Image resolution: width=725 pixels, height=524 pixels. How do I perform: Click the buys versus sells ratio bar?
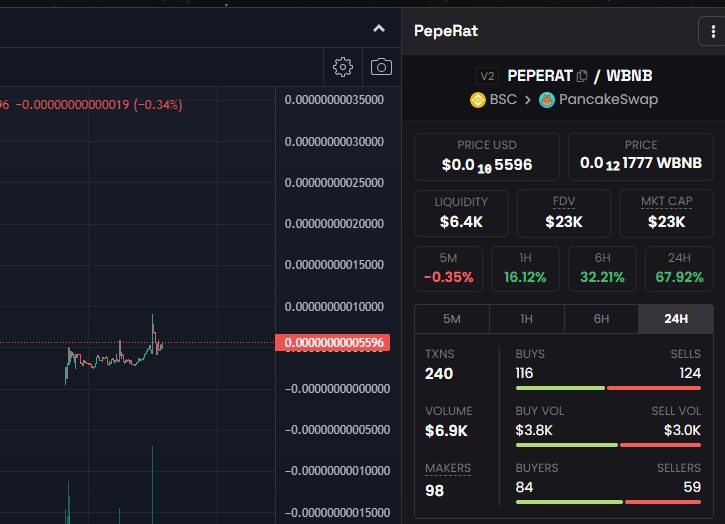click(x=608, y=388)
